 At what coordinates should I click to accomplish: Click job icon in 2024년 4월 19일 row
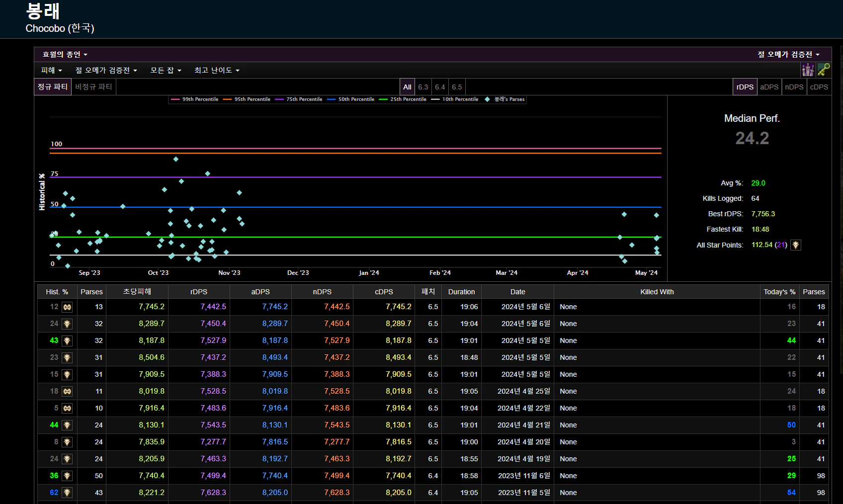(67, 459)
